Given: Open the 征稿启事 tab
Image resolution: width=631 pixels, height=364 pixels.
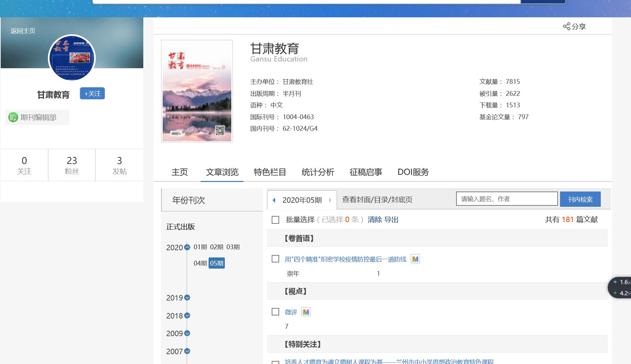Looking at the screenshot, I should tap(365, 172).
